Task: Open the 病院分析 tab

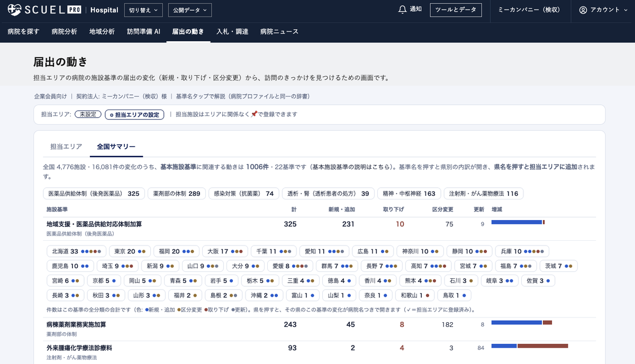Action: click(x=64, y=32)
